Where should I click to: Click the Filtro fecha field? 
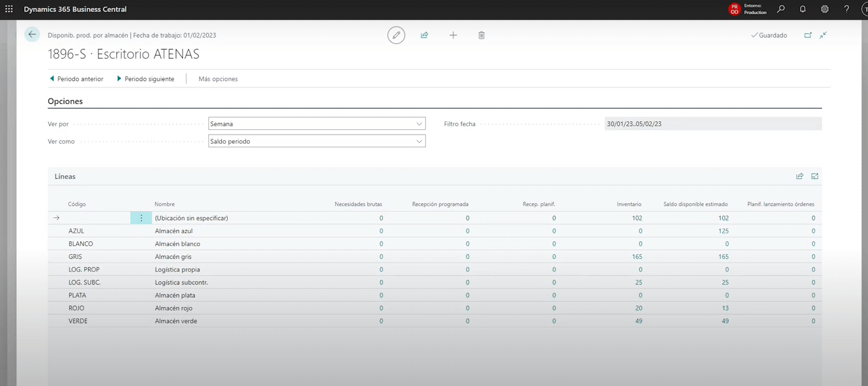pos(713,124)
